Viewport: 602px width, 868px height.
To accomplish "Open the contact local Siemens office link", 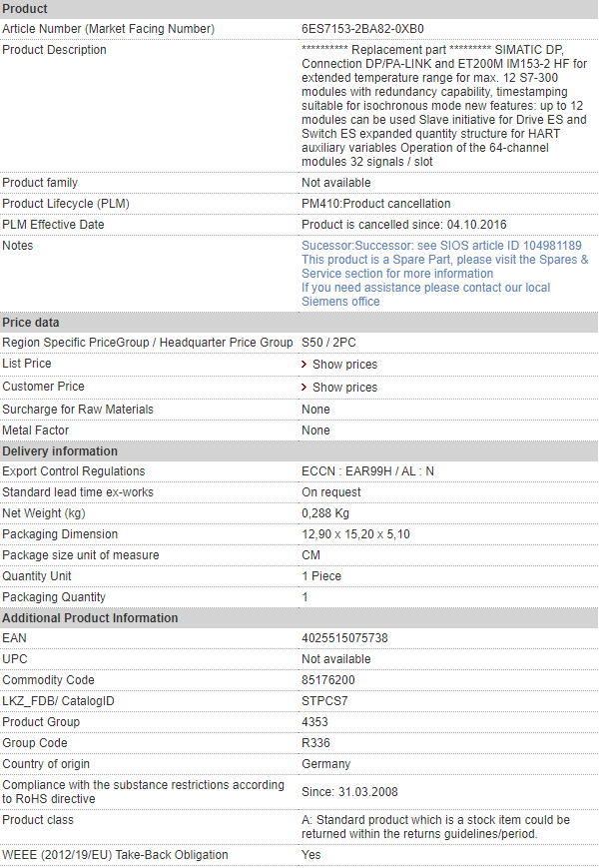I will click(x=425, y=295).
